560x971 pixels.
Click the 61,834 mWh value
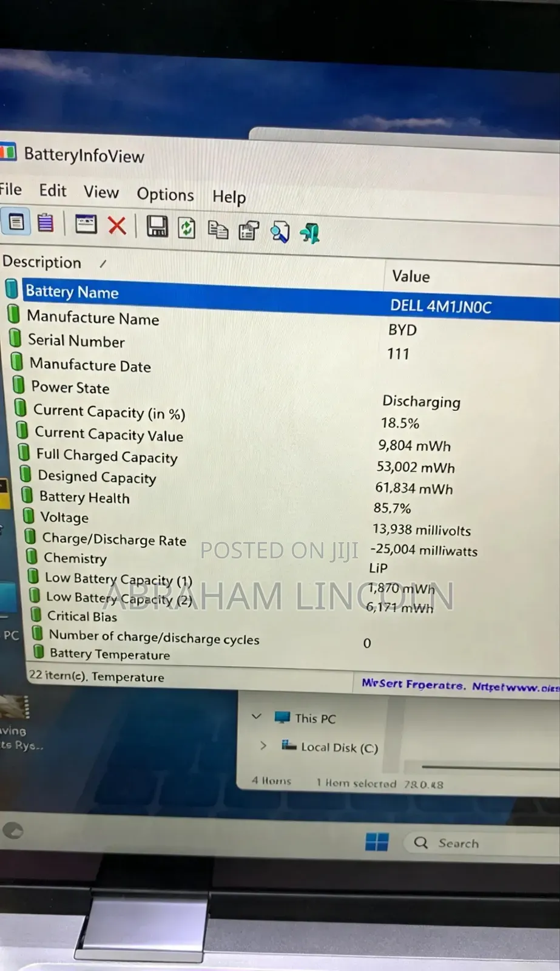point(414,489)
